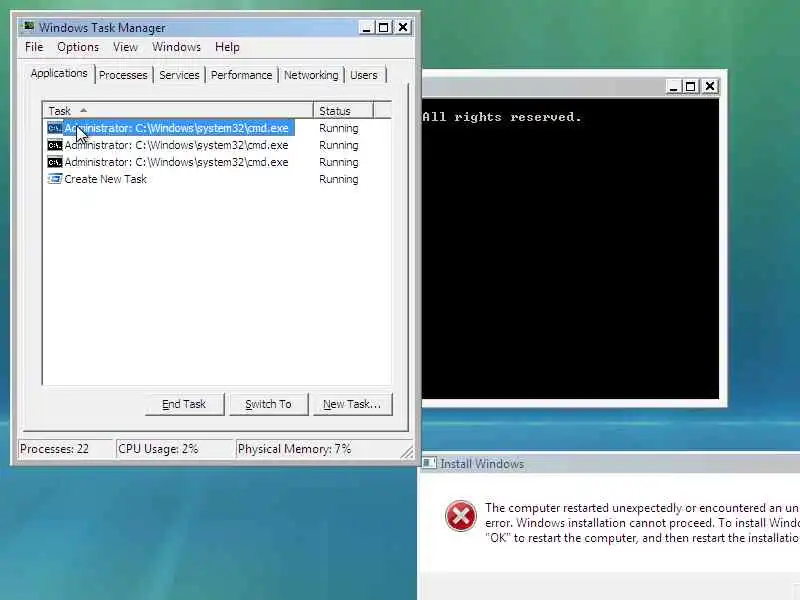This screenshot has width=800, height=600.
Task: Switch to the Networking tab
Action: tap(311, 75)
